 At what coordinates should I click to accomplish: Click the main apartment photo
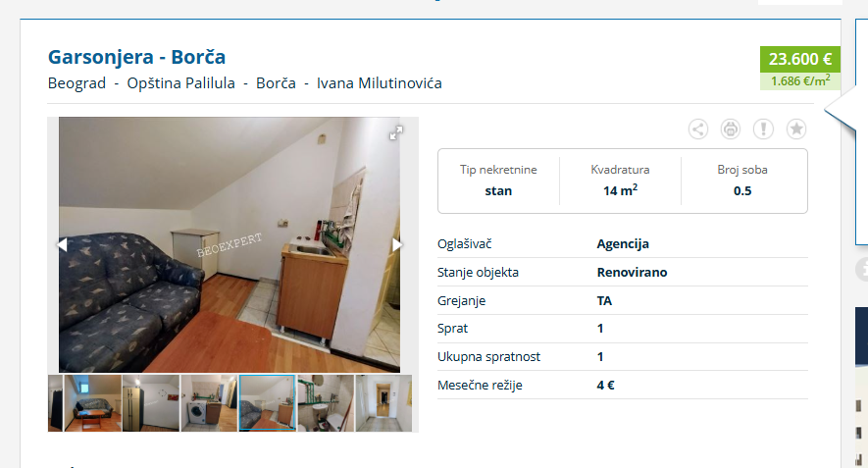coord(230,245)
